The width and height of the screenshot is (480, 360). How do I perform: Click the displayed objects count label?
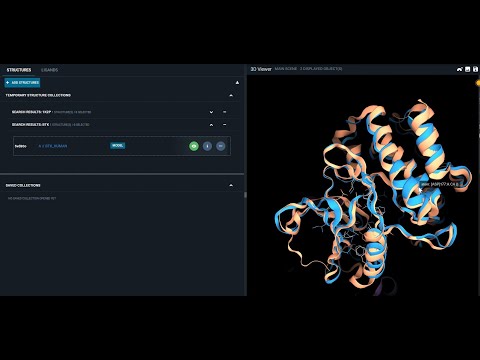pyautogui.click(x=321, y=69)
